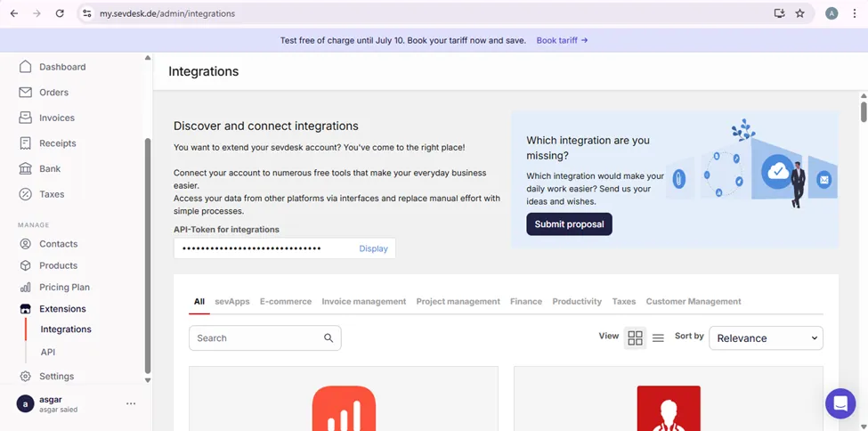Click the Contacts person icon
The image size is (868, 431).
26,244
